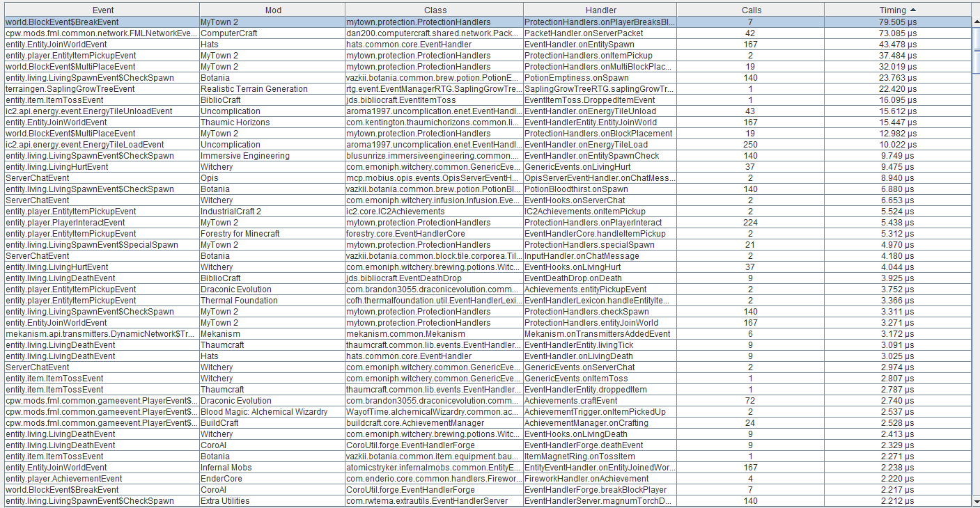
Task: Click the EventHandlerForge.breakBlockPlayer handler cell
Action: [x=600, y=490]
